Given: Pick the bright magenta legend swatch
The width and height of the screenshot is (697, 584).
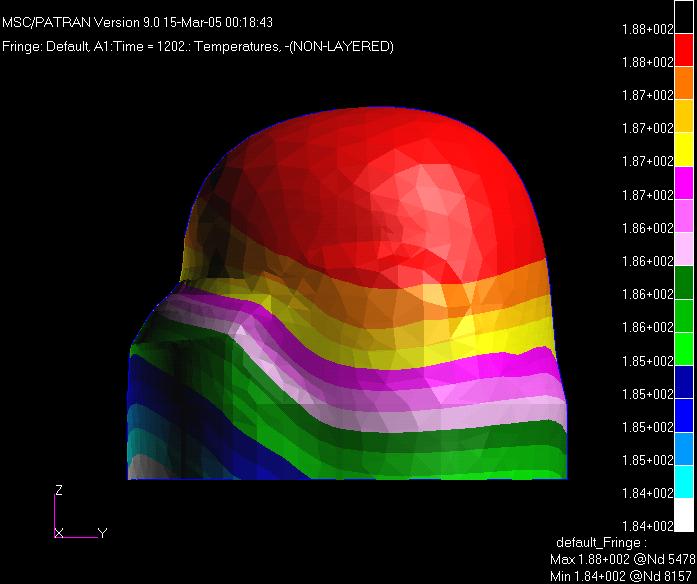Looking at the screenshot, I should 684,183.
